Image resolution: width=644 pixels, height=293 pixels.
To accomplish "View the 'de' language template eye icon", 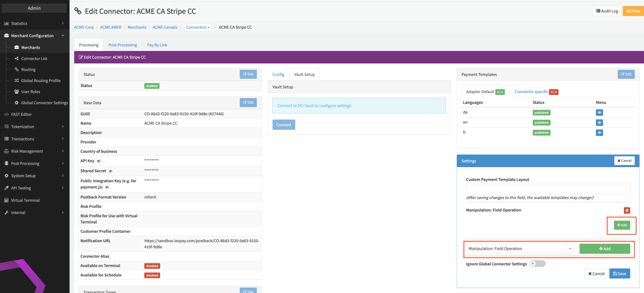I will pos(599,113).
